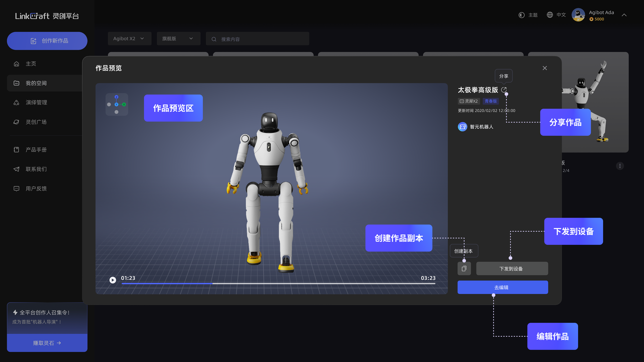Viewport: 644px width, 362px height.
Task: Click the blue 去编辑 button
Action: 503,287
